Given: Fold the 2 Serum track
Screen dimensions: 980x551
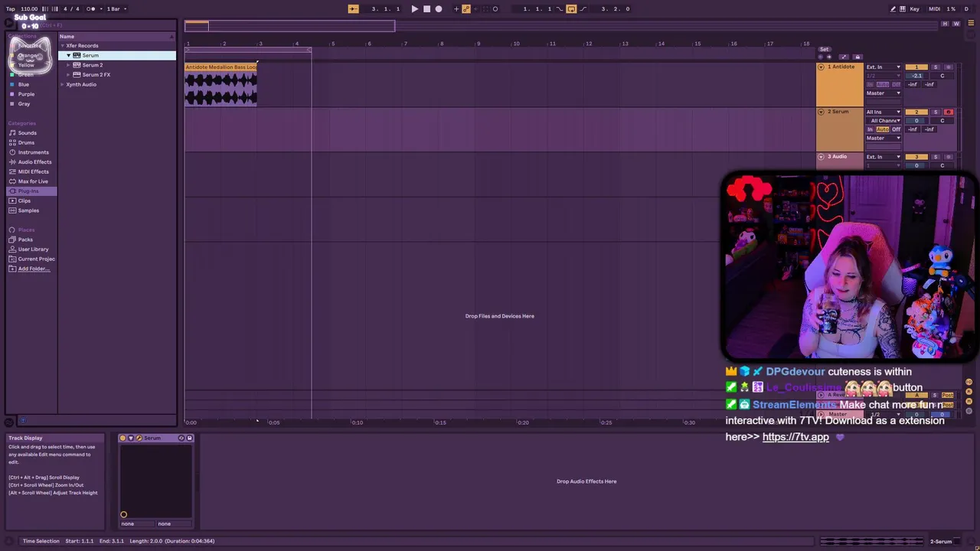Looking at the screenshot, I should [822, 112].
